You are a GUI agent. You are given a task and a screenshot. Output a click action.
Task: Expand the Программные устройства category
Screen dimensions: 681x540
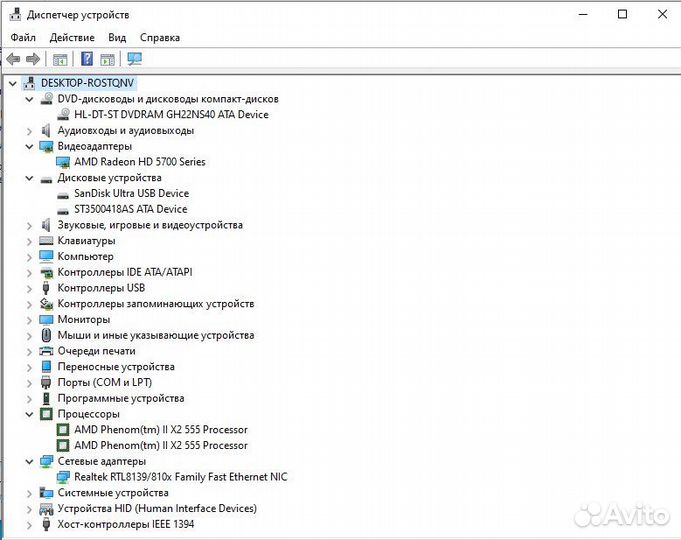click(x=29, y=399)
